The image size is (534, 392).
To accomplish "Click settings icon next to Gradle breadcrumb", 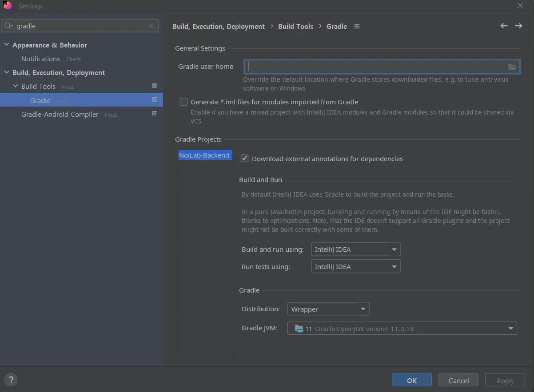I will click(x=357, y=27).
